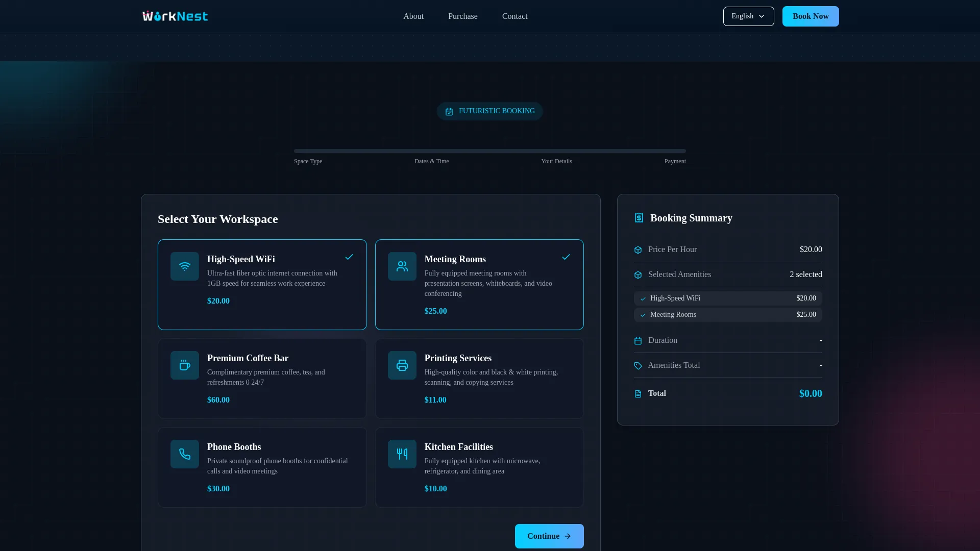Click the Book Now button

pyautogui.click(x=810, y=16)
